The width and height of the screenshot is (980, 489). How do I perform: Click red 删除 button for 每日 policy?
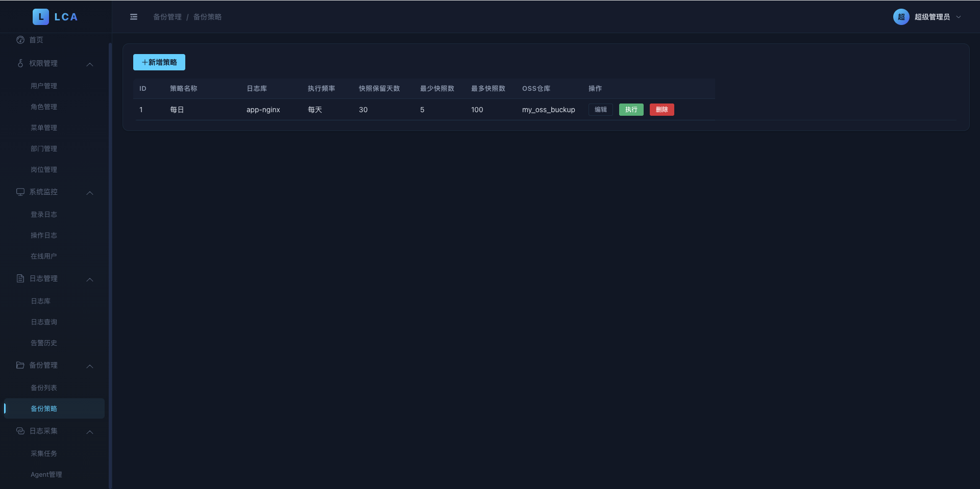coord(662,110)
